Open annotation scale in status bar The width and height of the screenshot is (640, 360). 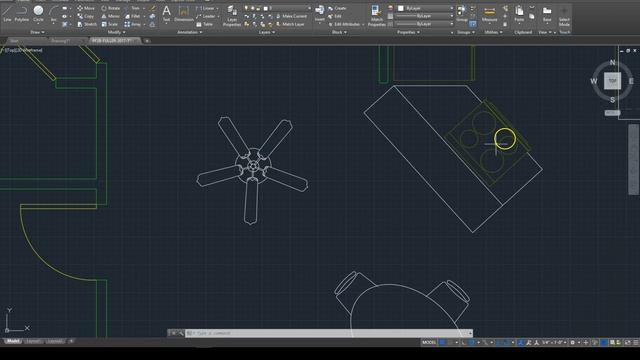(x=554, y=342)
